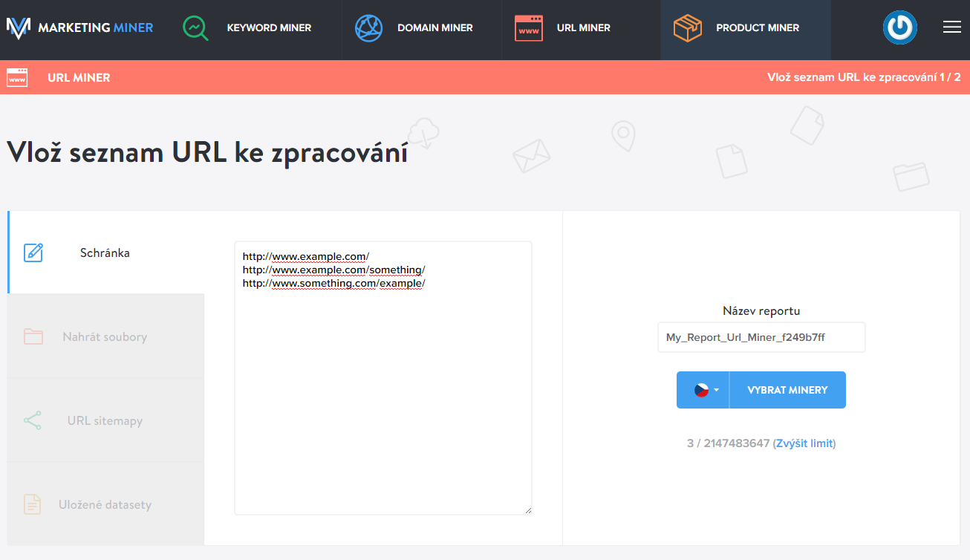Click the 3 / 2147483647 count text

[728, 443]
